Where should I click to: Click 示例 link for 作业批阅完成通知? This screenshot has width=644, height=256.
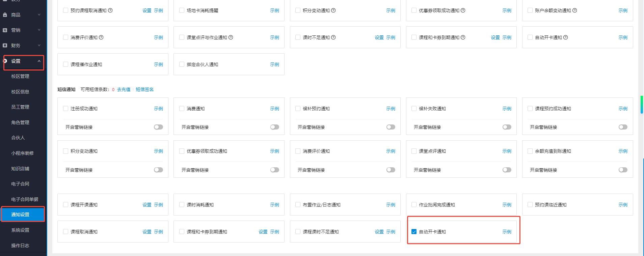[507, 205]
